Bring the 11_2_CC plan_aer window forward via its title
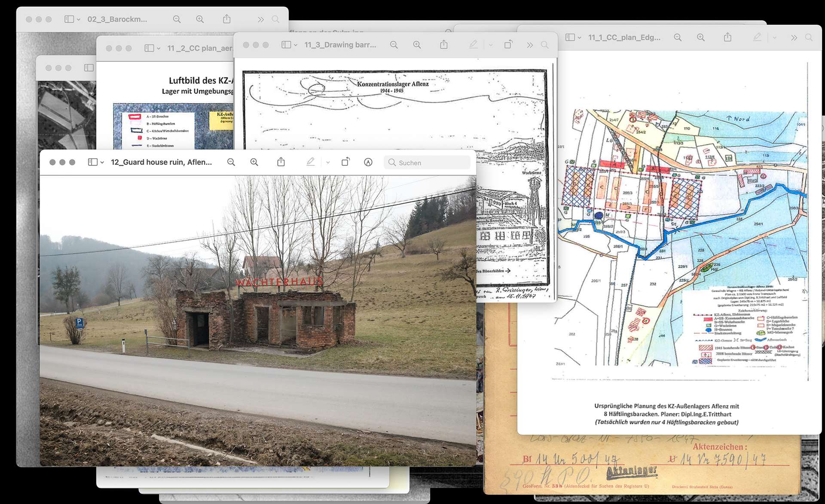Image resolution: width=825 pixels, height=504 pixels. pyautogui.click(x=199, y=48)
